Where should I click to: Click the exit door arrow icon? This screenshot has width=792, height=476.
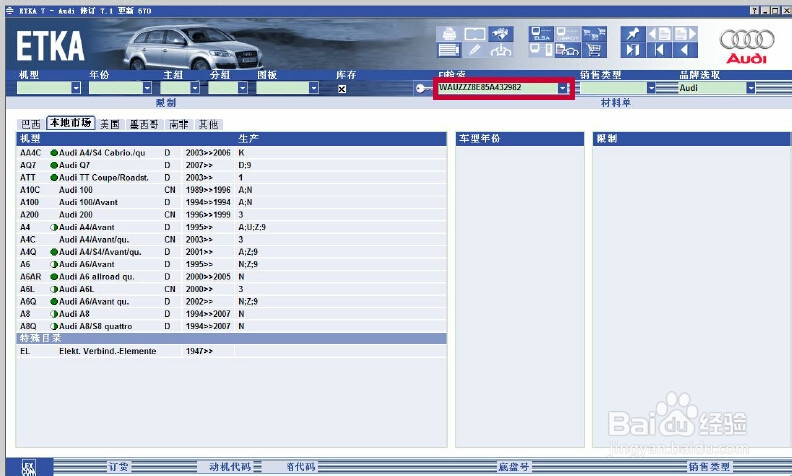[x=633, y=50]
